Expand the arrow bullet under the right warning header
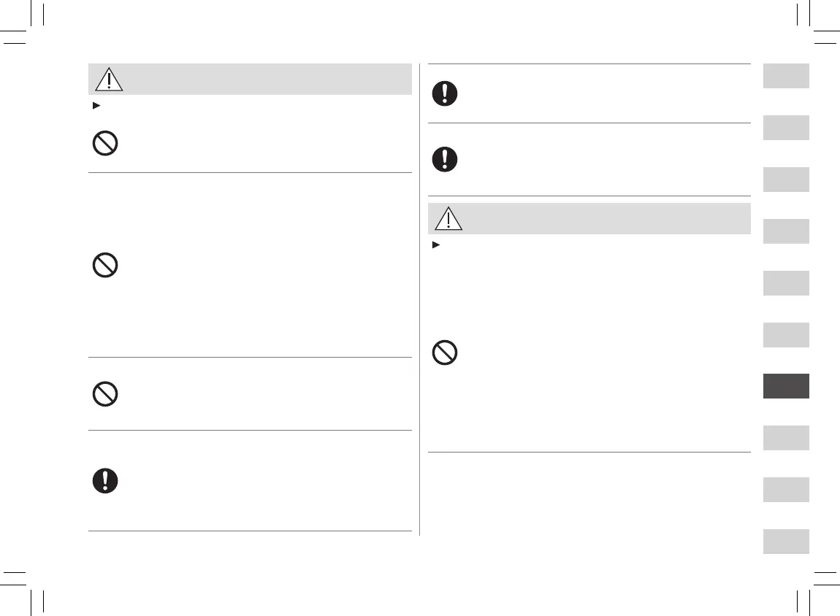 pyautogui.click(x=435, y=245)
